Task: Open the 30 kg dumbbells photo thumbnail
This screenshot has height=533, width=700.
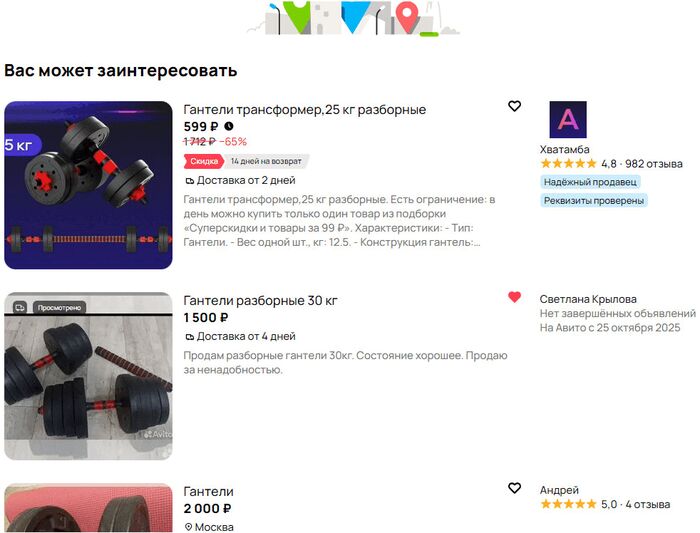Action: pyautogui.click(x=88, y=376)
